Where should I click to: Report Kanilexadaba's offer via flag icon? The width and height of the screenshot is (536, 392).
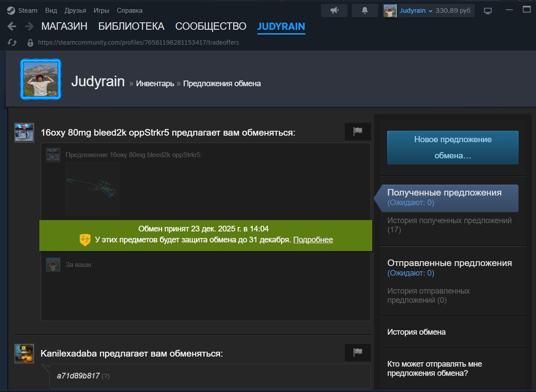(x=357, y=352)
